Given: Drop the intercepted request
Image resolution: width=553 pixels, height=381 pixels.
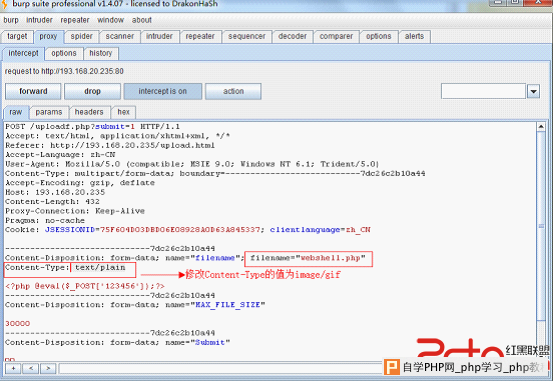Looking at the screenshot, I should (x=92, y=91).
